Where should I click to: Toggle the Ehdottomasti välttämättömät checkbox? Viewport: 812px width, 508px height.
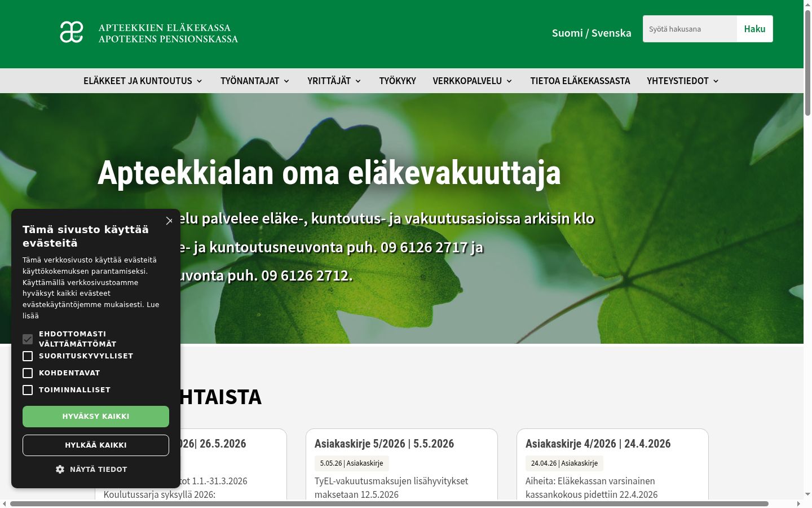(x=28, y=339)
